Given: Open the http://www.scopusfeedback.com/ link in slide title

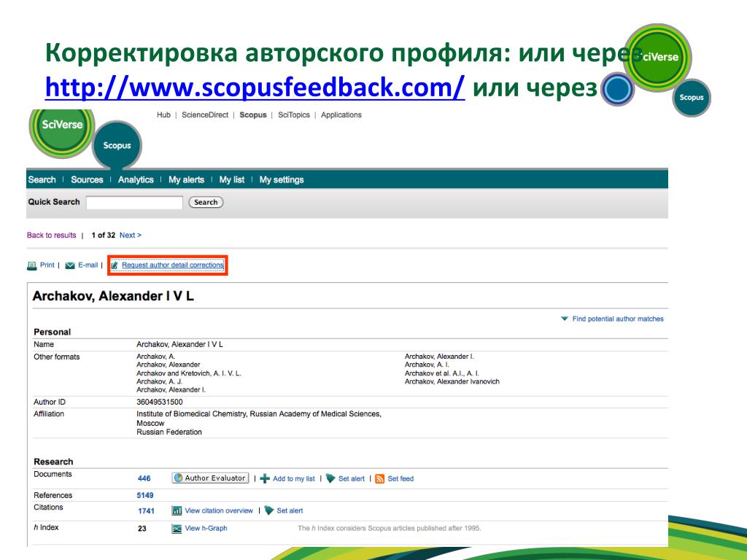Looking at the screenshot, I should (x=255, y=87).
